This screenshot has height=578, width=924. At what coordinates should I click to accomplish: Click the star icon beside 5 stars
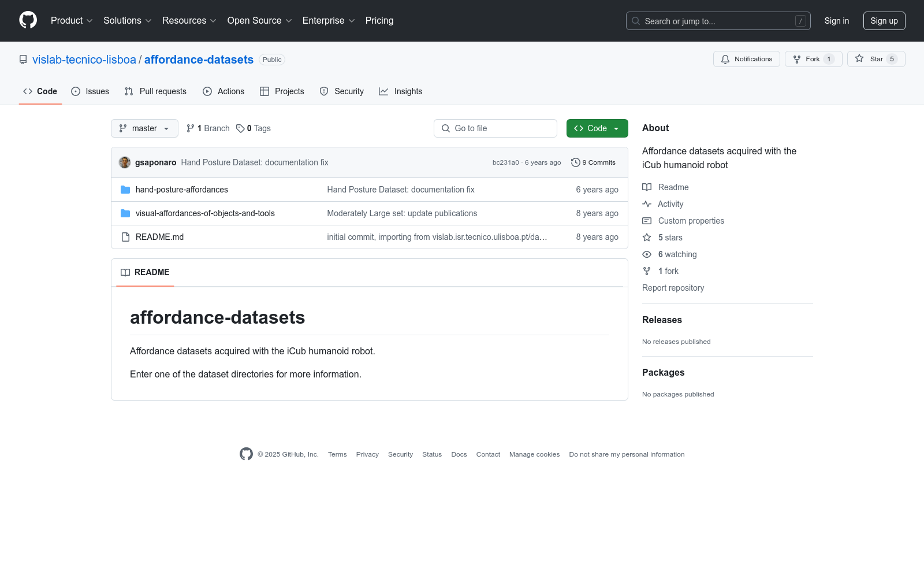pos(647,238)
